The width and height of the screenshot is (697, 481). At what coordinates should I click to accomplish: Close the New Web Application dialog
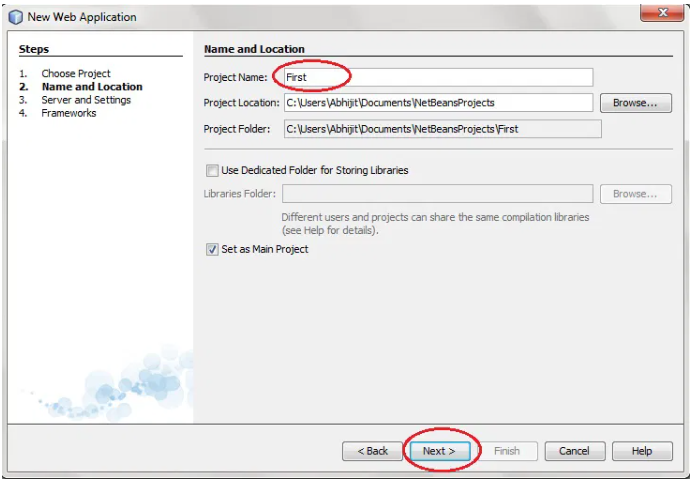click(x=660, y=15)
